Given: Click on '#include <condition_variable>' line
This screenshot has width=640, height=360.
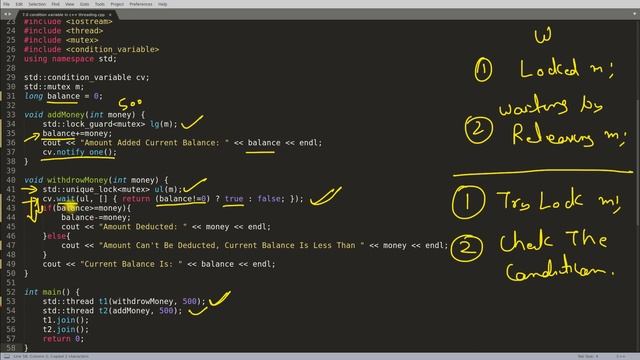Looking at the screenshot, I should point(91,49).
